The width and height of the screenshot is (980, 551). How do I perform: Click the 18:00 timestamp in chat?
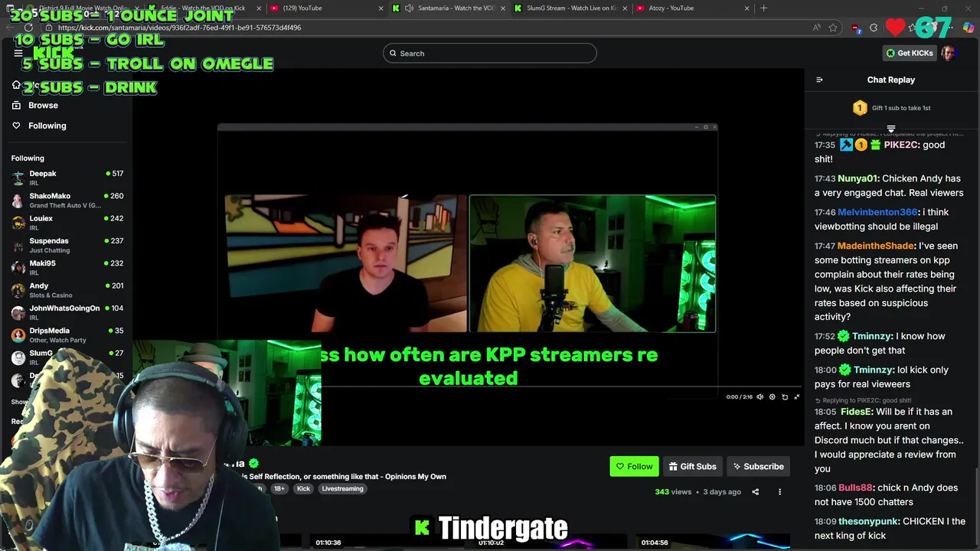tap(825, 370)
